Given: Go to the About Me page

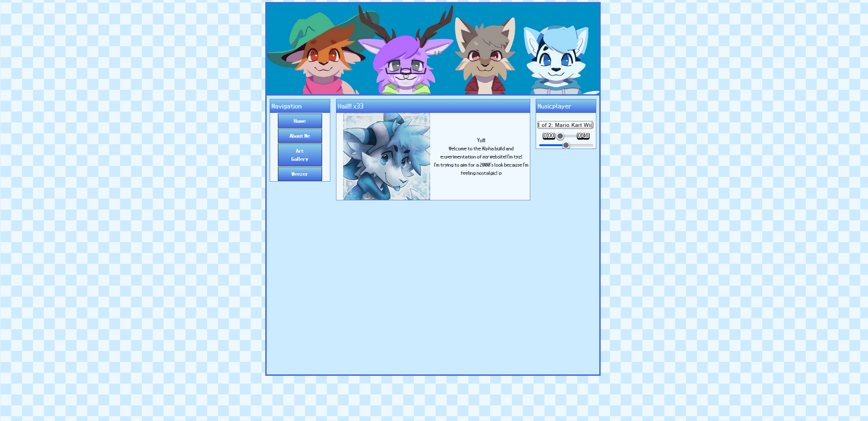Looking at the screenshot, I should click(300, 136).
